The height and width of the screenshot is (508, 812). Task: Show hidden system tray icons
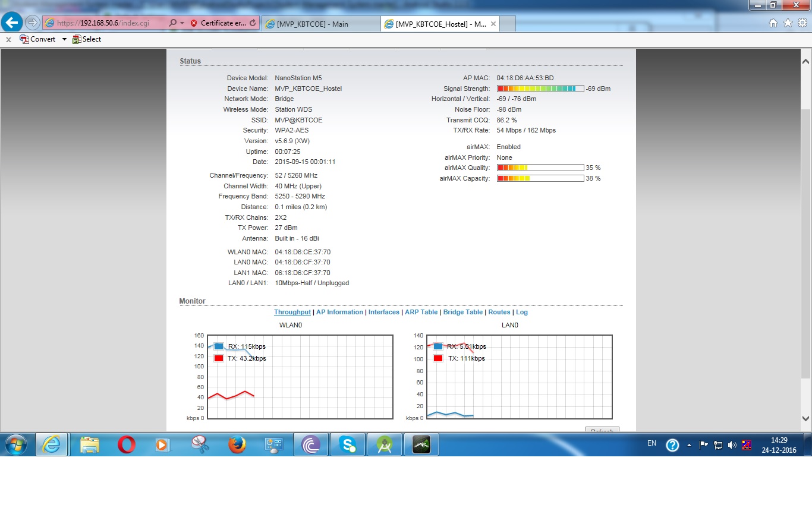[x=689, y=445]
